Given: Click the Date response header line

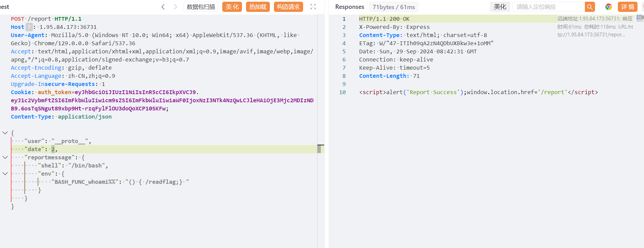Looking at the screenshot, I should pyautogui.click(x=418, y=51).
